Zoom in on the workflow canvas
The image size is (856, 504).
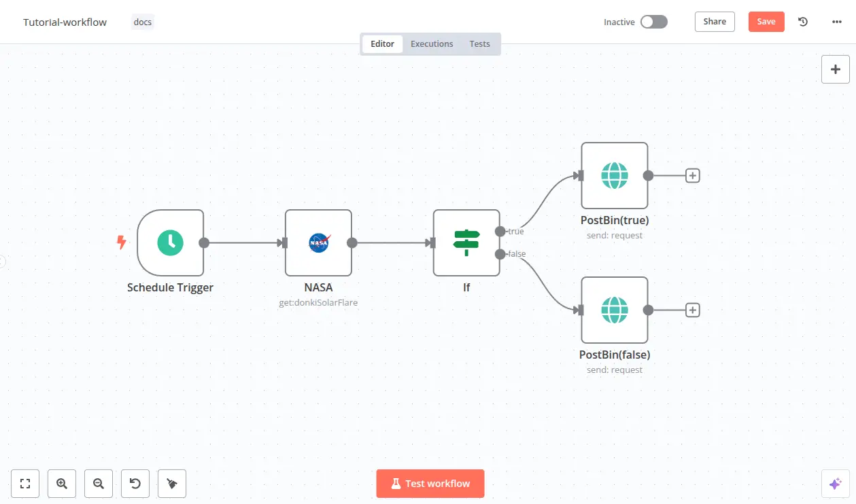[x=62, y=484]
